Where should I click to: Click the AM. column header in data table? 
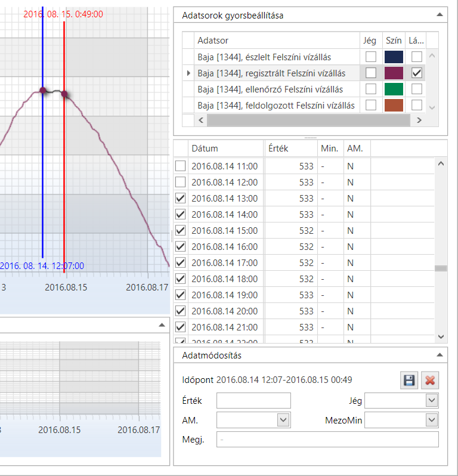click(x=357, y=149)
